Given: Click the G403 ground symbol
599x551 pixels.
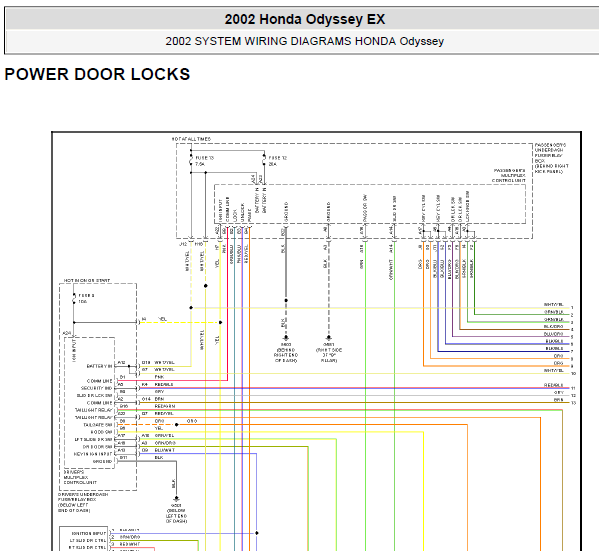Looking at the screenshot, I should tap(286, 338).
